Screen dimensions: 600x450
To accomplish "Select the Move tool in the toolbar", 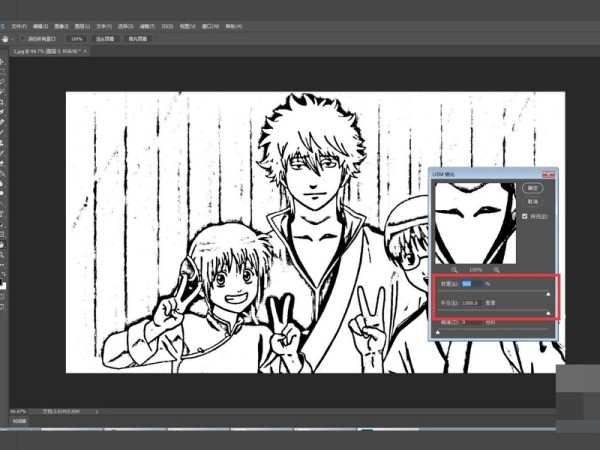I will 4,61.
